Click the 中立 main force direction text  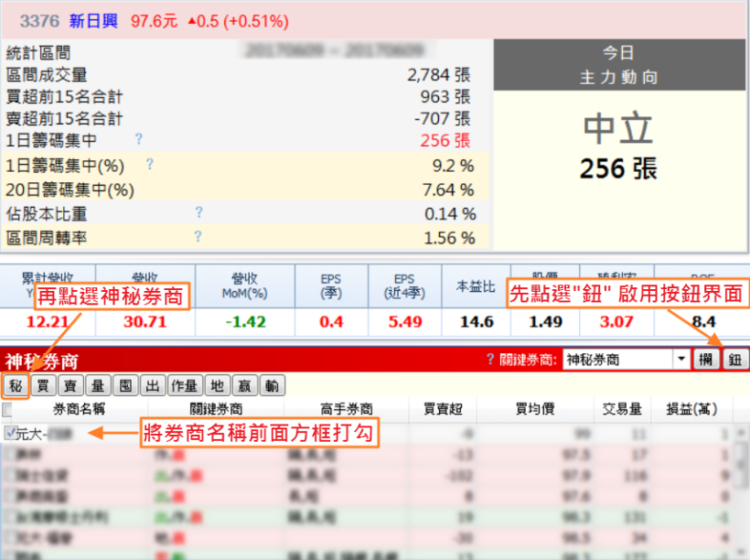(x=618, y=128)
